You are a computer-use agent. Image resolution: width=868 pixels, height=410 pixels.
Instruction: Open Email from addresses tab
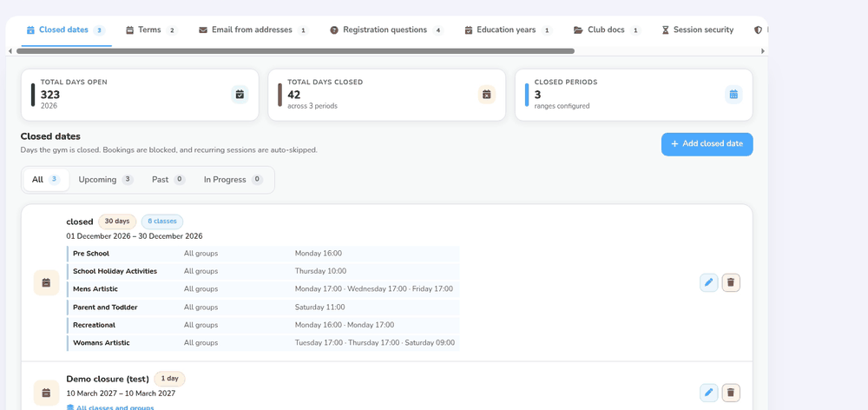(x=253, y=30)
